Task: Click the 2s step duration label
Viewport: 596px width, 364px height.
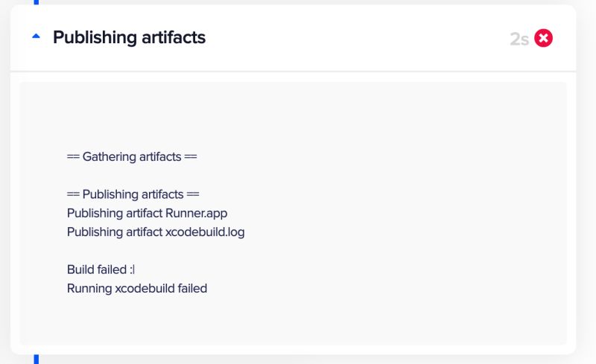Action: point(519,39)
